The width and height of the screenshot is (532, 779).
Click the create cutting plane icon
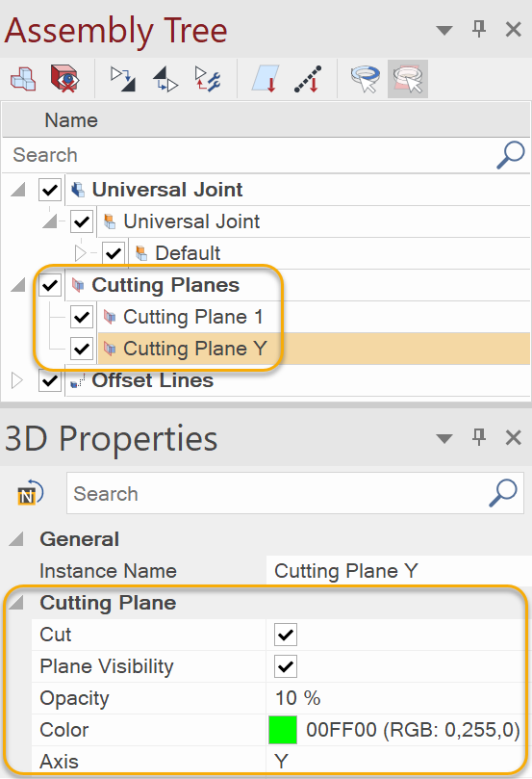265,79
